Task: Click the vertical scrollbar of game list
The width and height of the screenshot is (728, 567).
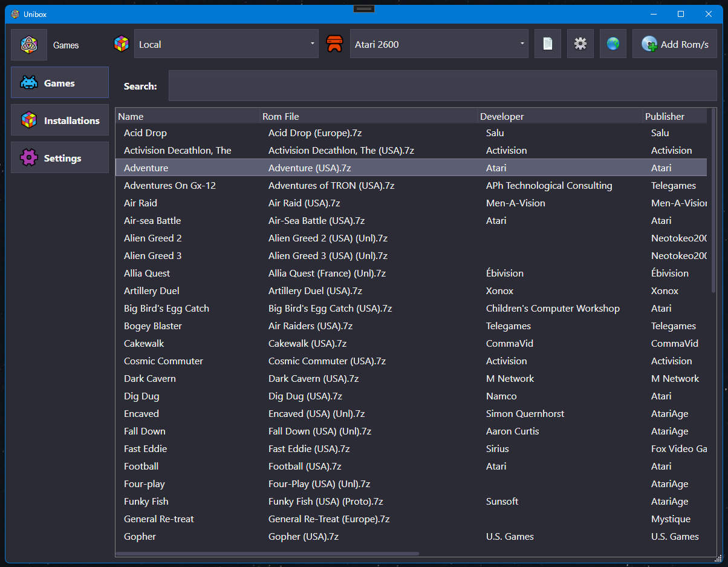Action: click(714, 200)
